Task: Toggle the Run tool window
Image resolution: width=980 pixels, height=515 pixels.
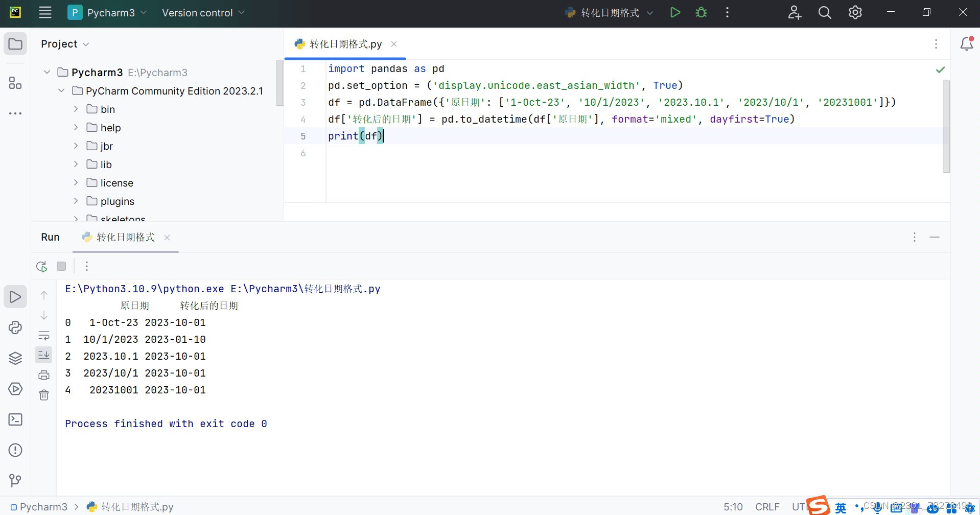Action: 15,296
